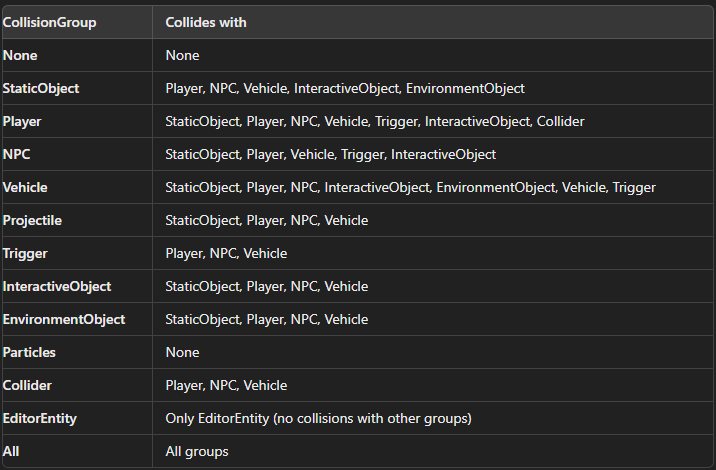Select the StaticObject group name cell
Viewport: 716px width, 470px height.
click(41, 88)
